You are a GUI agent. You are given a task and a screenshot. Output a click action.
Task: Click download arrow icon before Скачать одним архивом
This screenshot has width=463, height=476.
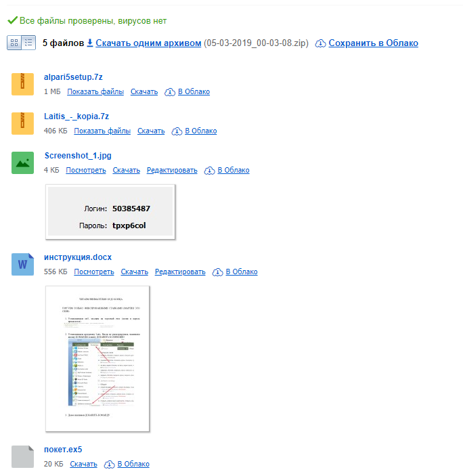click(x=90, y=43)
